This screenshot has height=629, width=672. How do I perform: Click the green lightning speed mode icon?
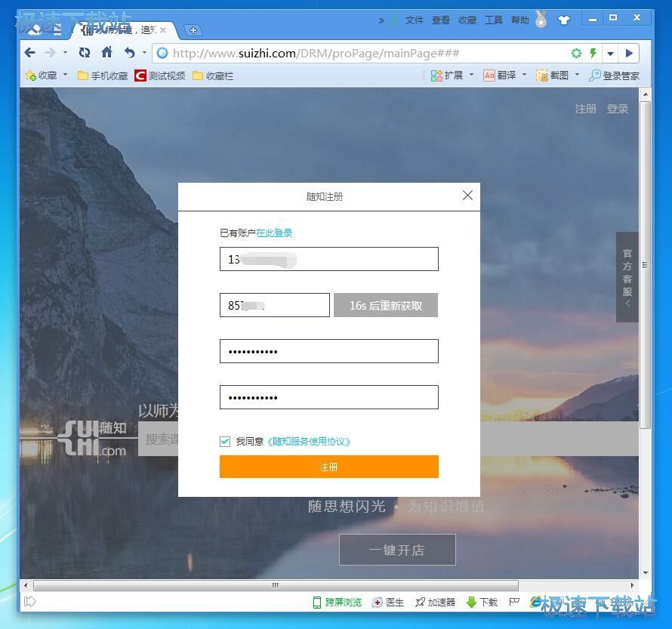click(593, 53)
